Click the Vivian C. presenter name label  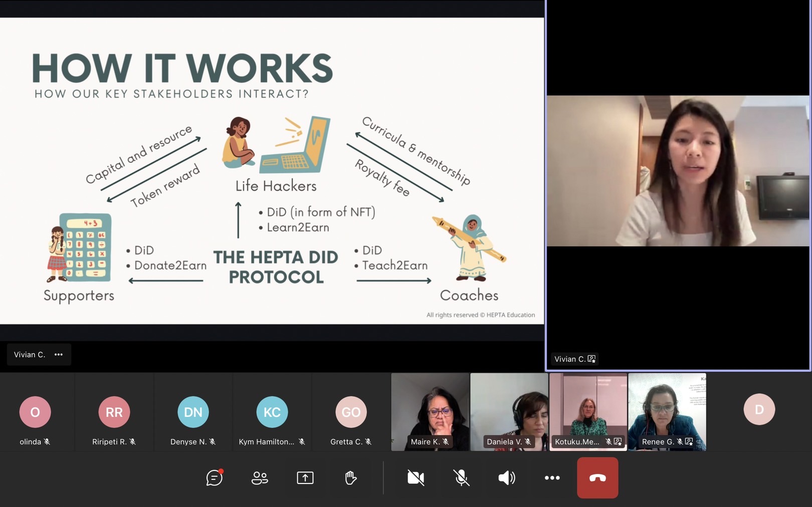point(30,355)
